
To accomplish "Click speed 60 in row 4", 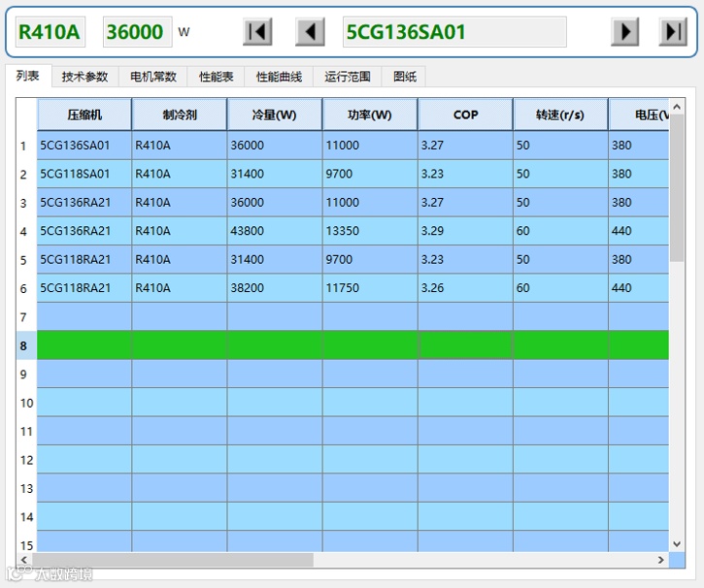I will point(561,231).
